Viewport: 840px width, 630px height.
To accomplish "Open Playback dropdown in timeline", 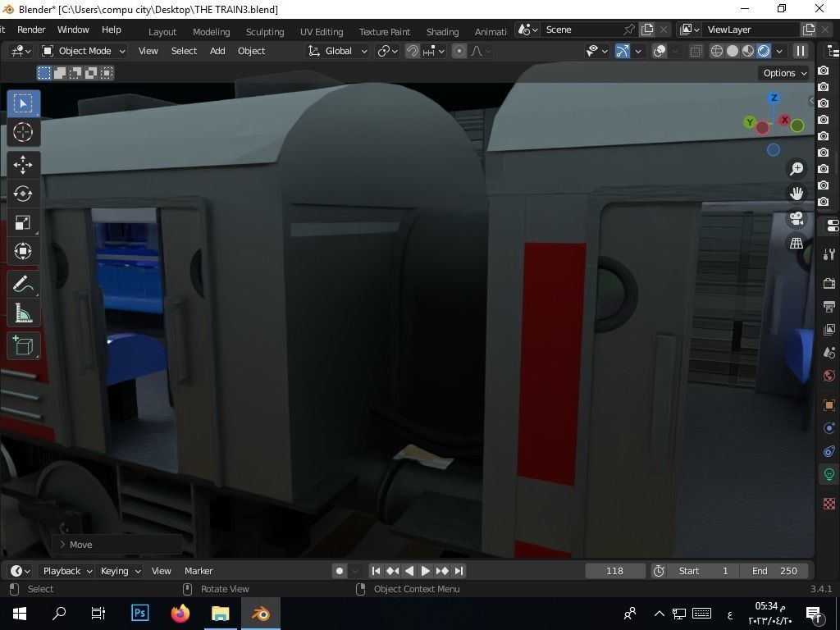I will [67, 571].
